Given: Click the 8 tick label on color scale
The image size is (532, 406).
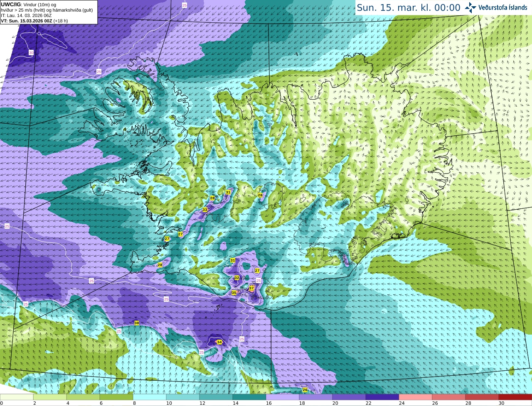Looking at the screenshot, I should [x=134, y=403].
